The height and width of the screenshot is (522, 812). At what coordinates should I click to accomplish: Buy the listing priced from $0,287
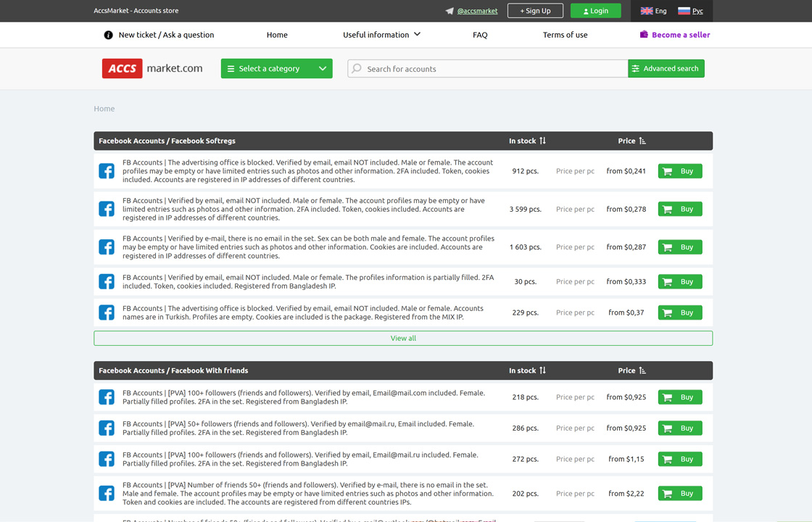[x=680, y=247]
